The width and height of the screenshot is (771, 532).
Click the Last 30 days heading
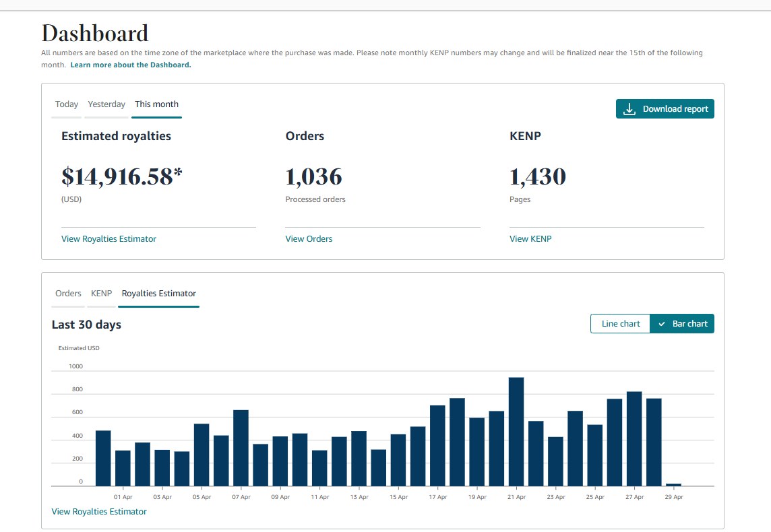[x=86, y=325]
